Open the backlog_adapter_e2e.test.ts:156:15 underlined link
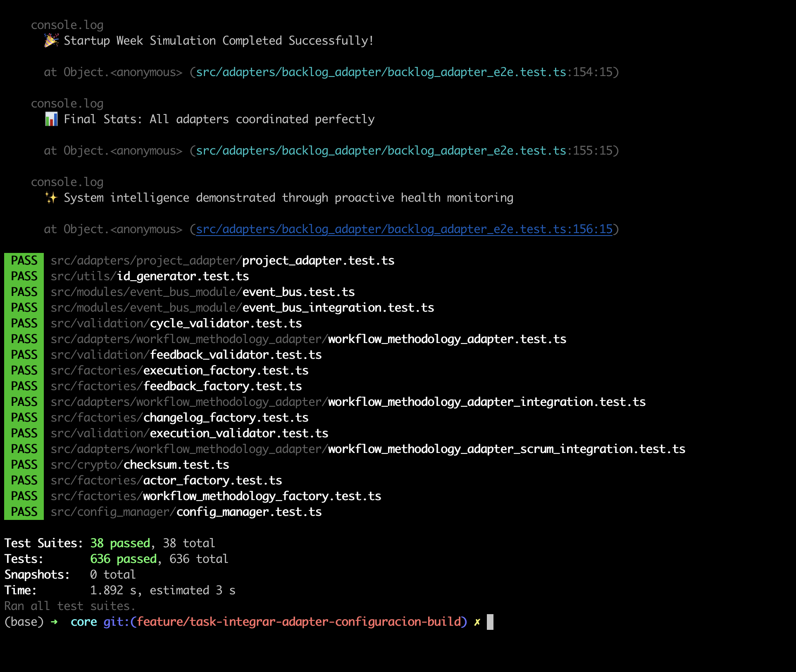 pos(404,229)
